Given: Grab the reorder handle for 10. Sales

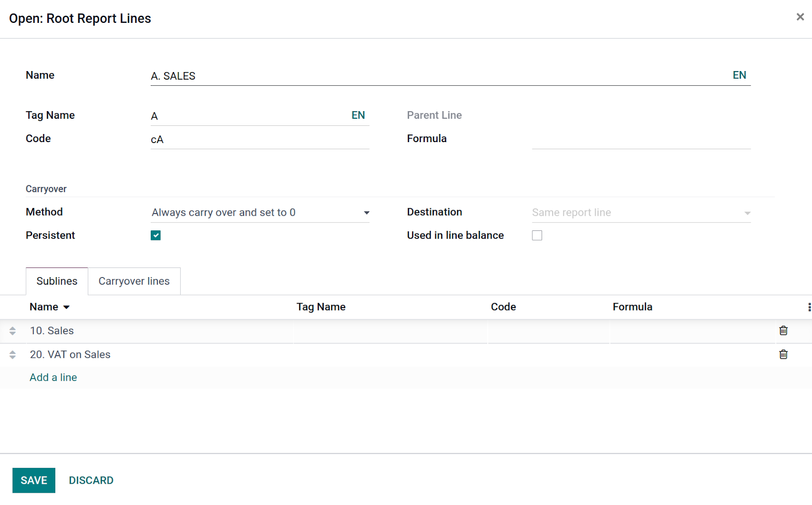Looking at the screenshot, I should [x=13, y=331].
